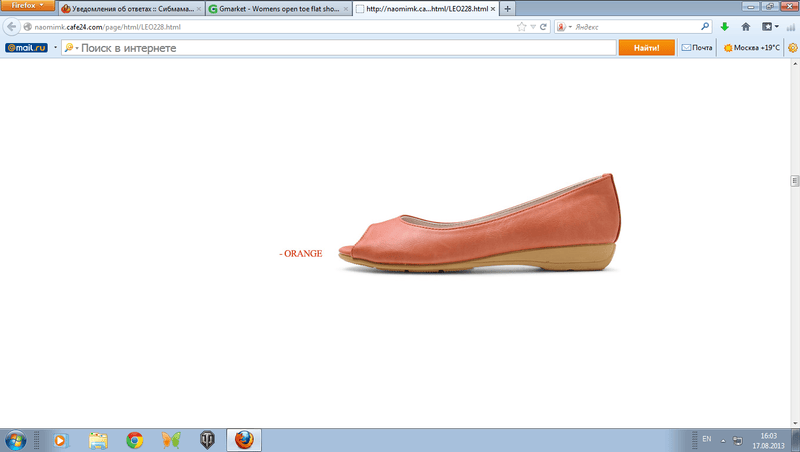
Task: Open Mail.ru toolbar settings gear icon
Action: (792, 47)
